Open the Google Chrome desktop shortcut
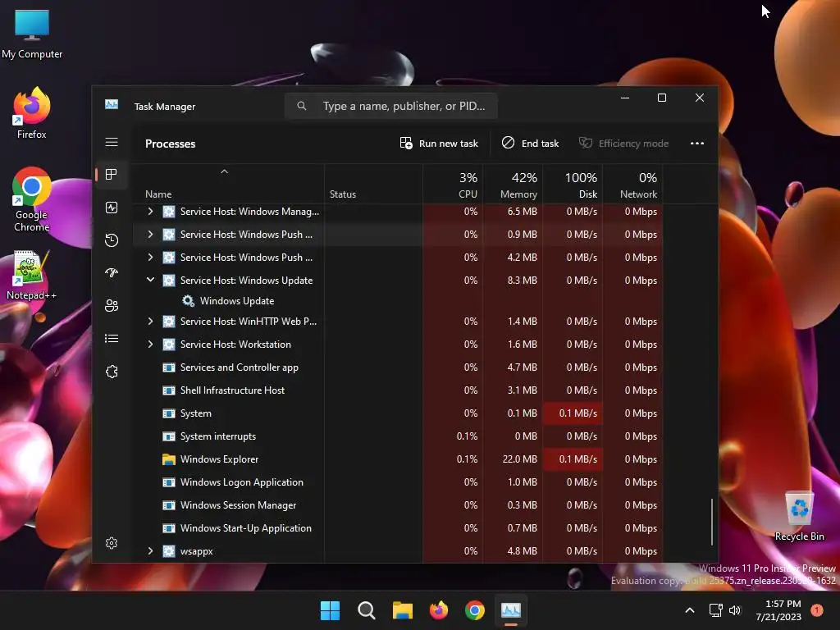Screen dimensions: 840x630 click(x=32, y=199)
